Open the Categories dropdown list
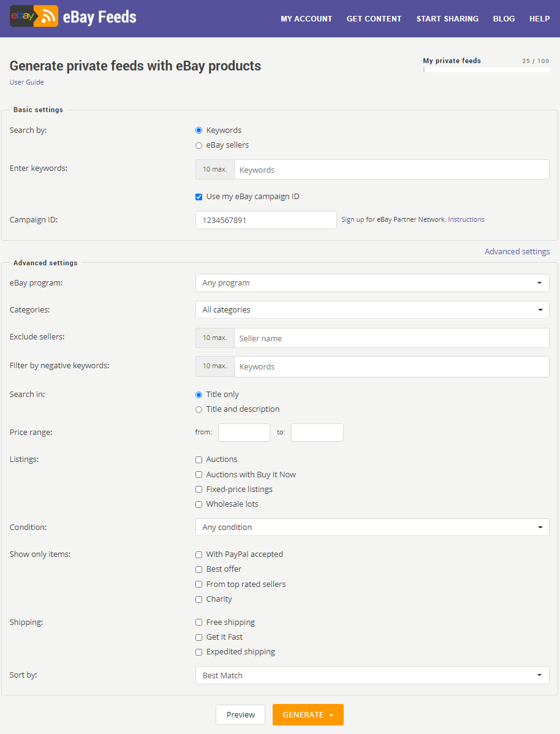 (x=373, y=309)
